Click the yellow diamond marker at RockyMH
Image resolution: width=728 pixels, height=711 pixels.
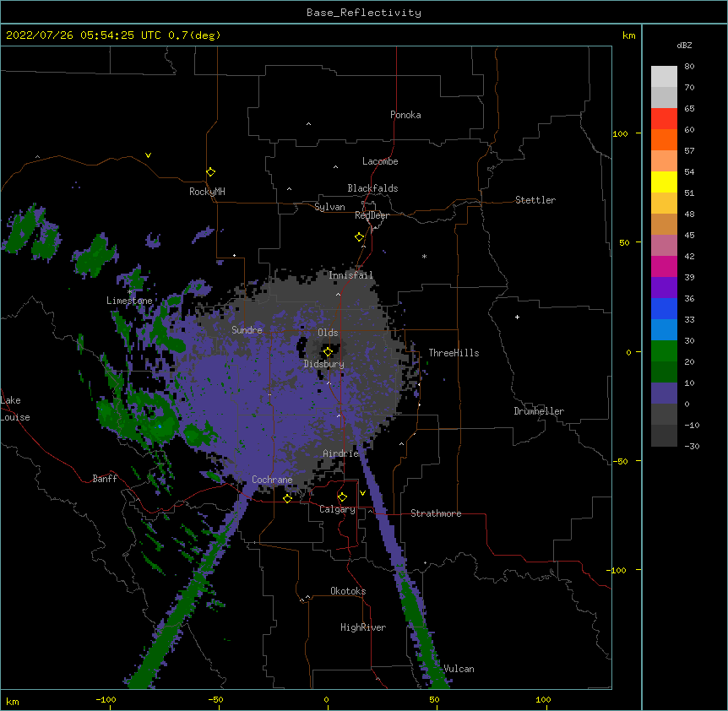point(210,172)
